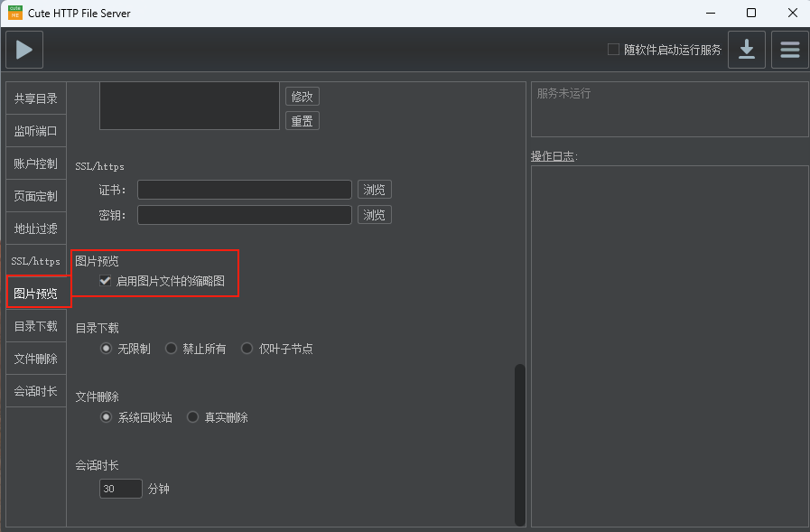Viewport: 810px width, 532px height.
Task: Click the download icon in the toolbar
Action: pyautogui.click(x=747, y=50)
